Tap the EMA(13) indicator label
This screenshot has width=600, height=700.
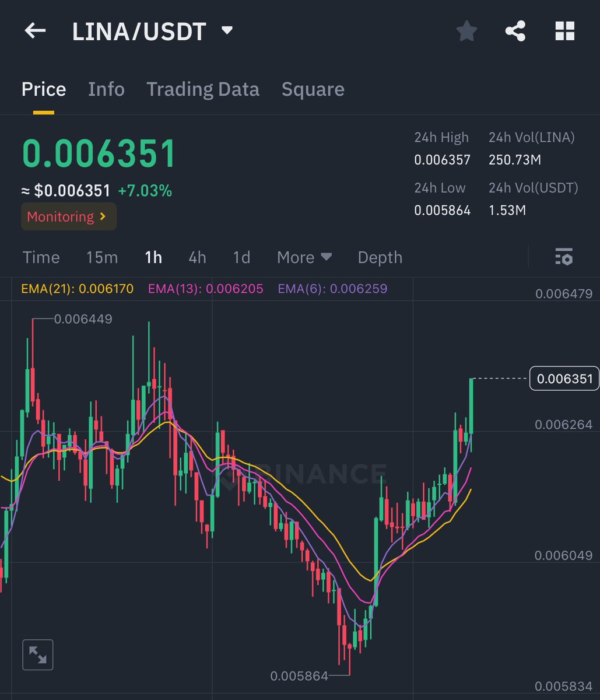click(205, 288)
